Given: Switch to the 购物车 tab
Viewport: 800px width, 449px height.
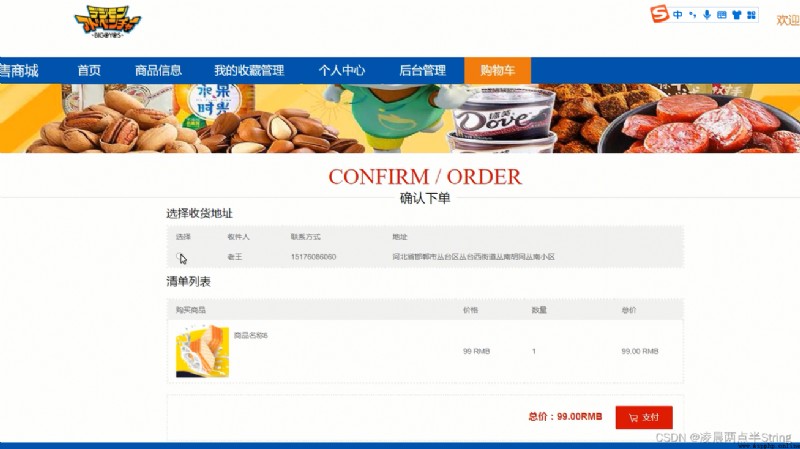Looking at the screenshot, I should pyautogui.click(x=497, y=70).
